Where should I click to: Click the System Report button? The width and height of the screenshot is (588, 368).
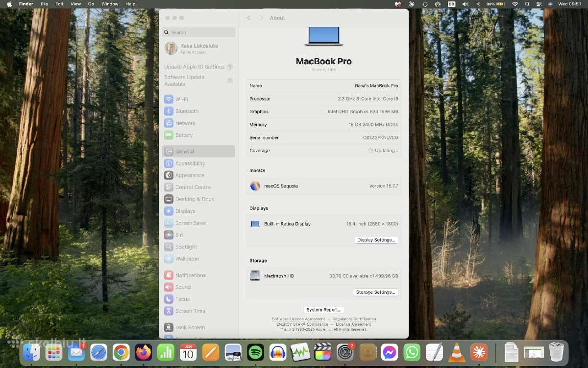(324, 310)
